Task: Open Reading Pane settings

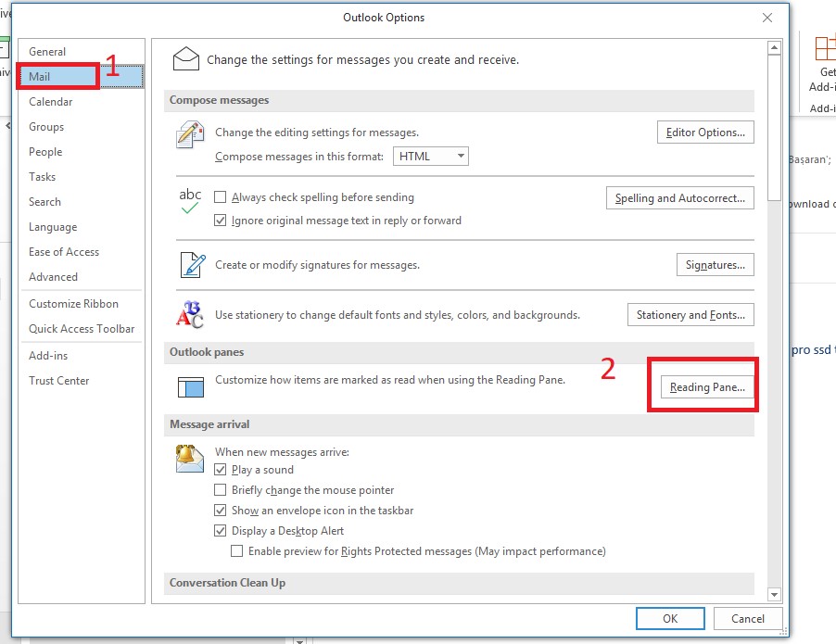Action: click(x=707, y=387)
